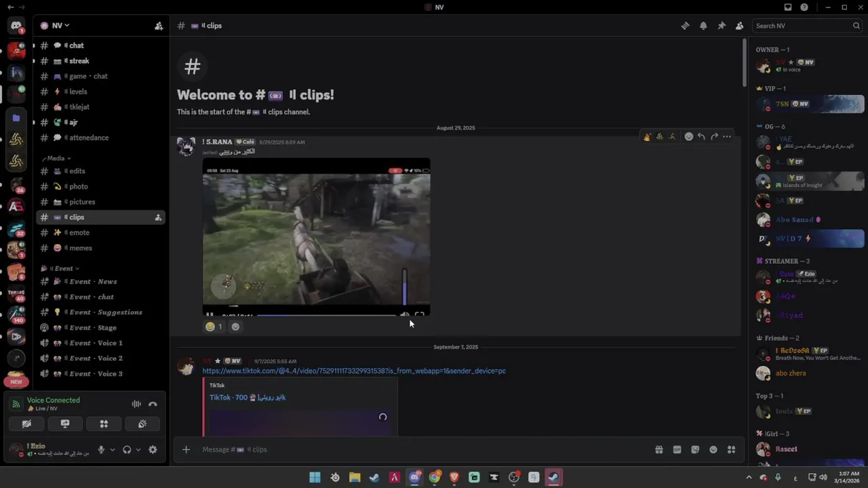Adjust the video volume slider

pos(405,288)
